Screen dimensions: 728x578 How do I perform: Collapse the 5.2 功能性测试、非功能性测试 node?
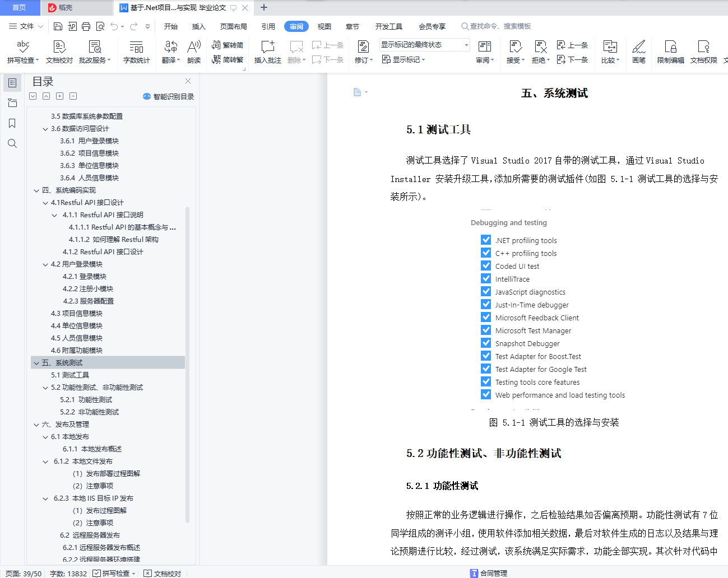point(46,388)
